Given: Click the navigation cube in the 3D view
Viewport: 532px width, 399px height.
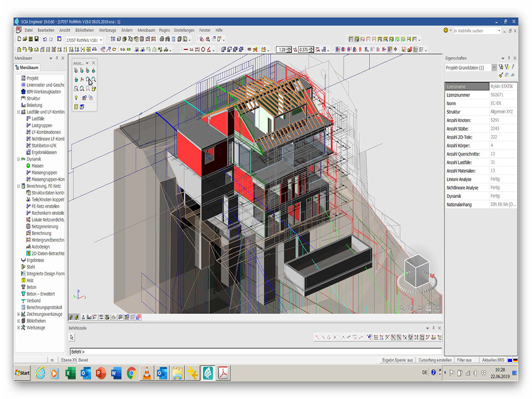Looking at the screenshot, I should 416,272.
